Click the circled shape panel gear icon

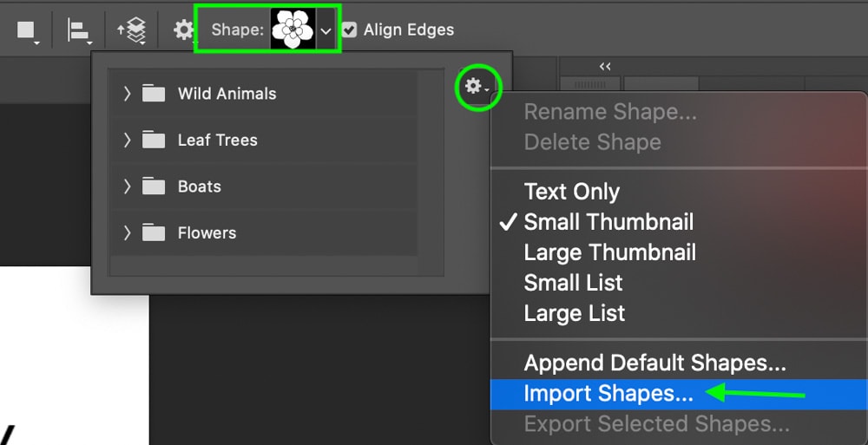coord(477,87)
